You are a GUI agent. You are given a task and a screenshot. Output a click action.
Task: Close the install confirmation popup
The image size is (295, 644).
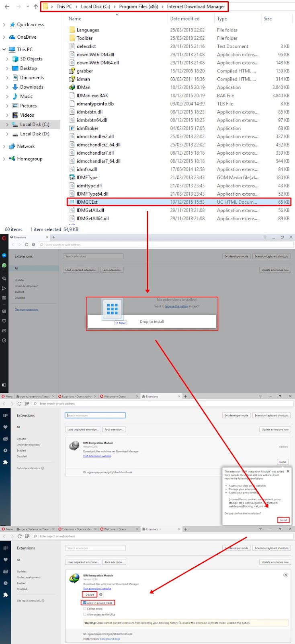coord(288,471)
